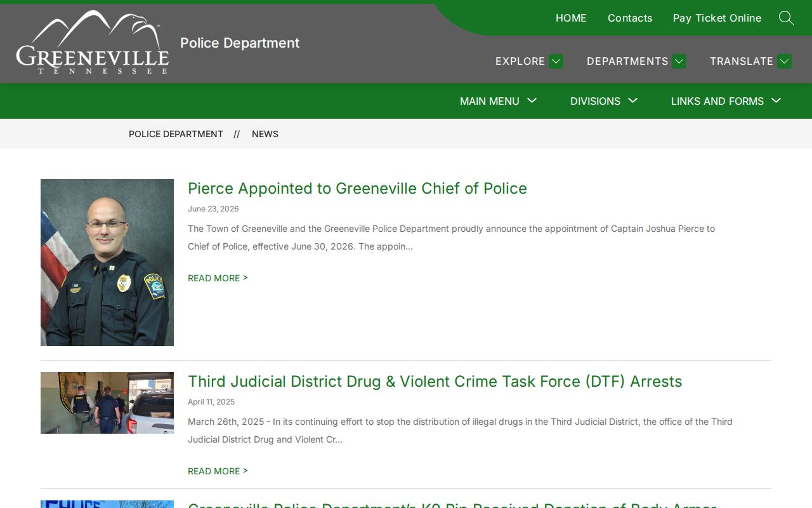812x508 pixels.
Task: Open the LINKS AND FORMS submenu
Action: [726, 101]
